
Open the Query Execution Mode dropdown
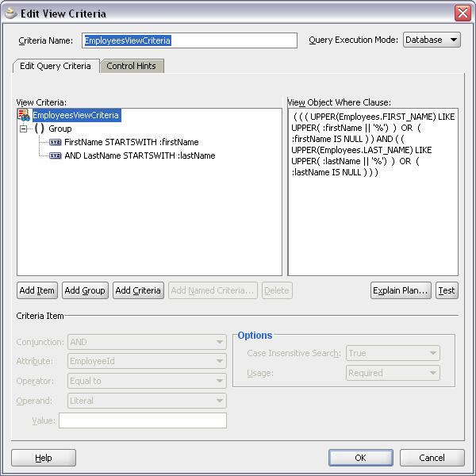[432, 40]
